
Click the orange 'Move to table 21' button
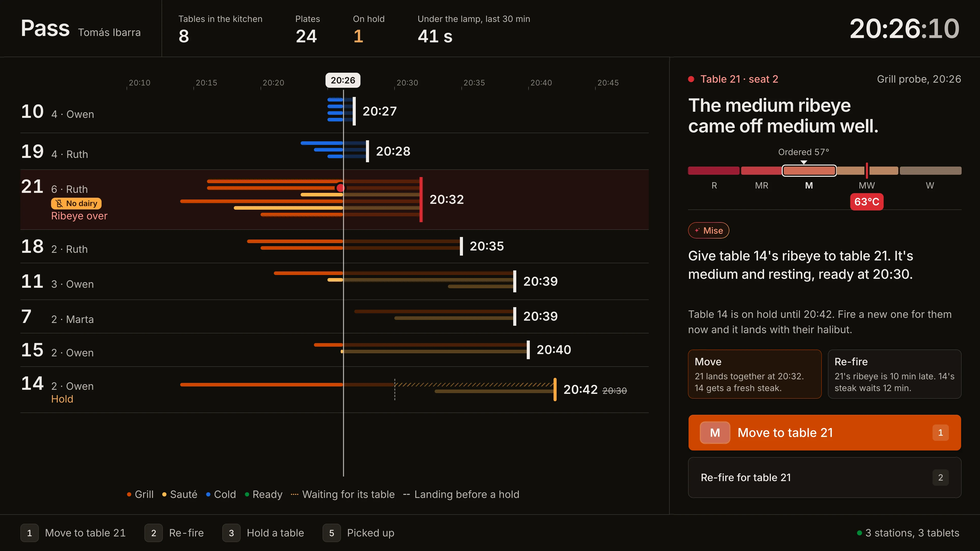pyautogui.click(x=824, y=432)
